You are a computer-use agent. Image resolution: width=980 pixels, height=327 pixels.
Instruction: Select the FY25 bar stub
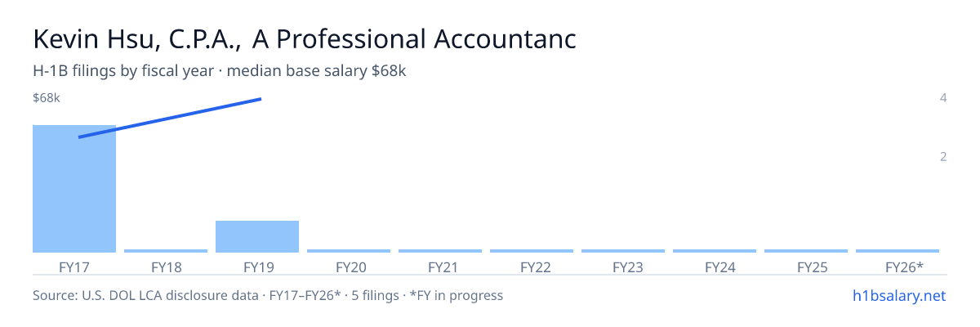(806, 251)
